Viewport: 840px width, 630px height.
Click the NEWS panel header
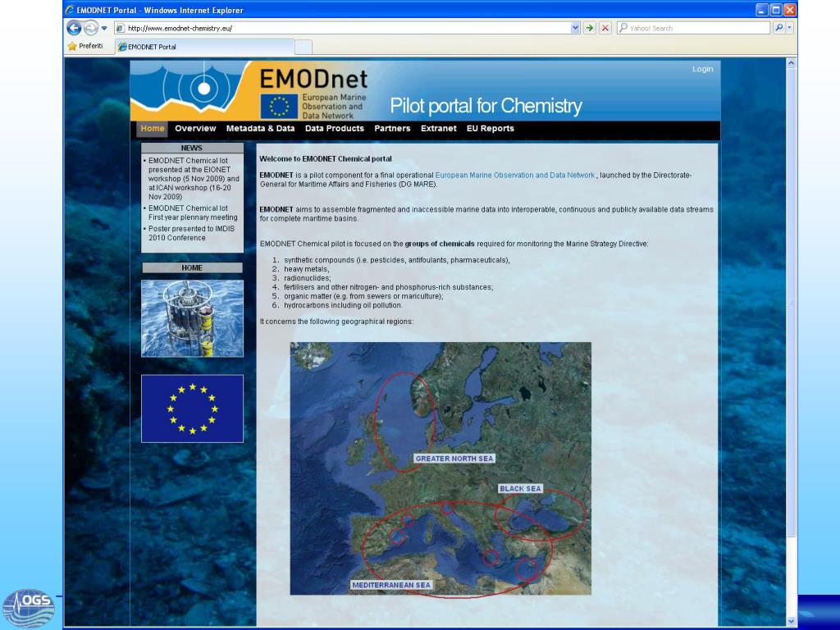tap(192, 148)
